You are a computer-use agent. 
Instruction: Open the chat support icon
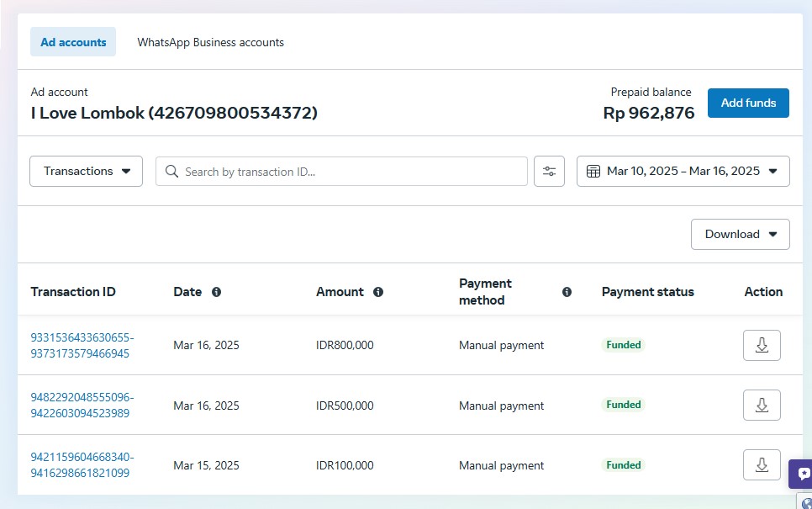pyautogui.click(x=803, y=473)
